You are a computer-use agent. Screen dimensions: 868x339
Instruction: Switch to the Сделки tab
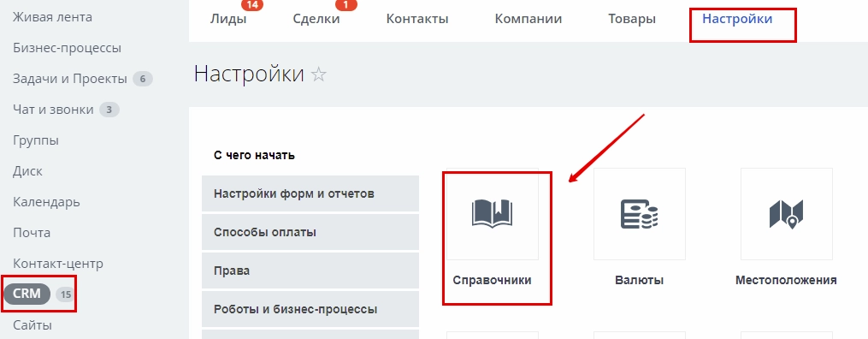tap(316, 19)
